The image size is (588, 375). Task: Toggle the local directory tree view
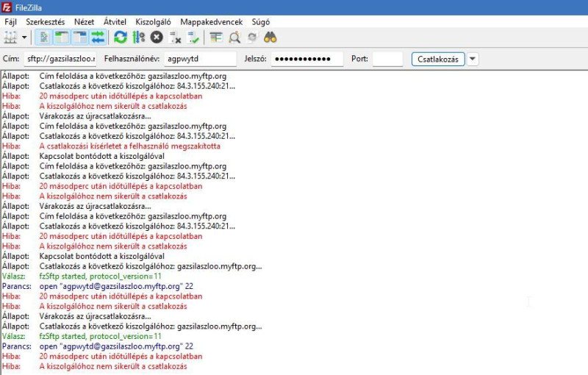point(62,37)
